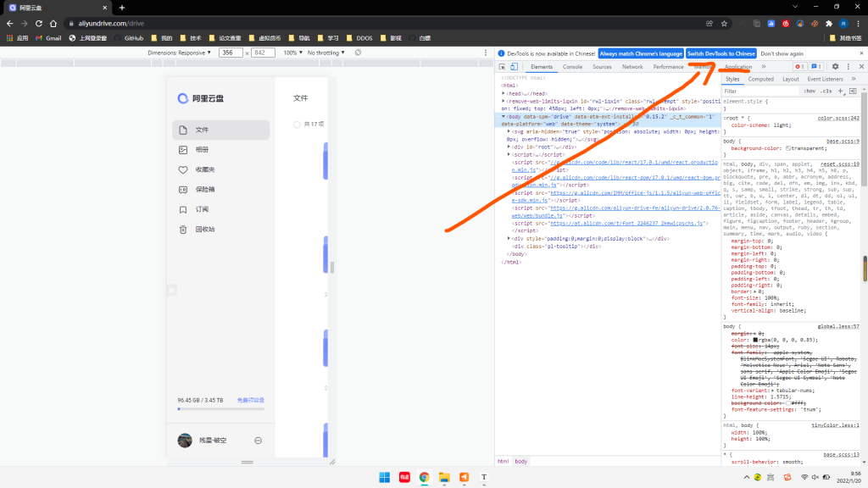The width and height of the screenshot is (868, 488).
Task: Open the Dimensions: Responsive dropdown
Action: [x=180, y=53]
